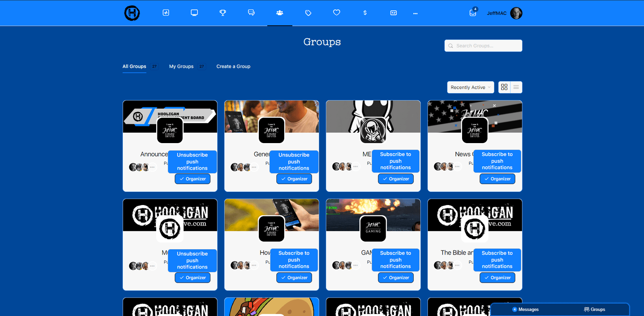Viewport: 644px width, 316px height.
Task: Click Organizer button on the GAMING group
Action: (x=396, y=278)
